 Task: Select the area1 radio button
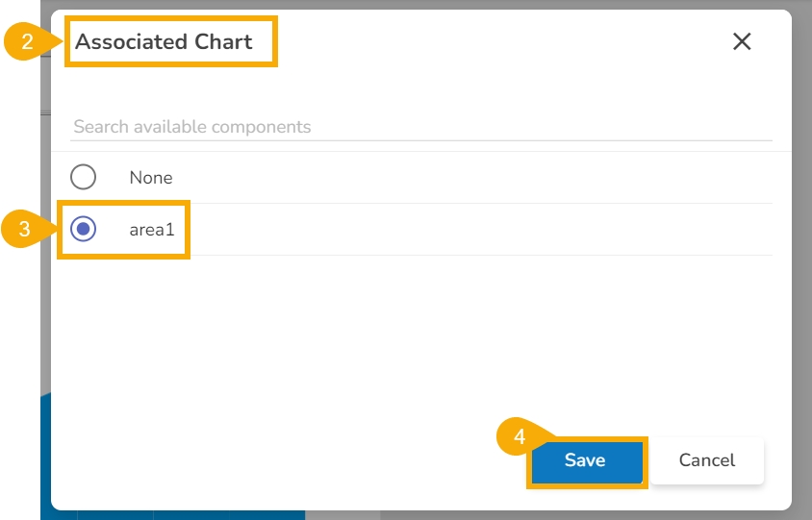pos(84,229)
